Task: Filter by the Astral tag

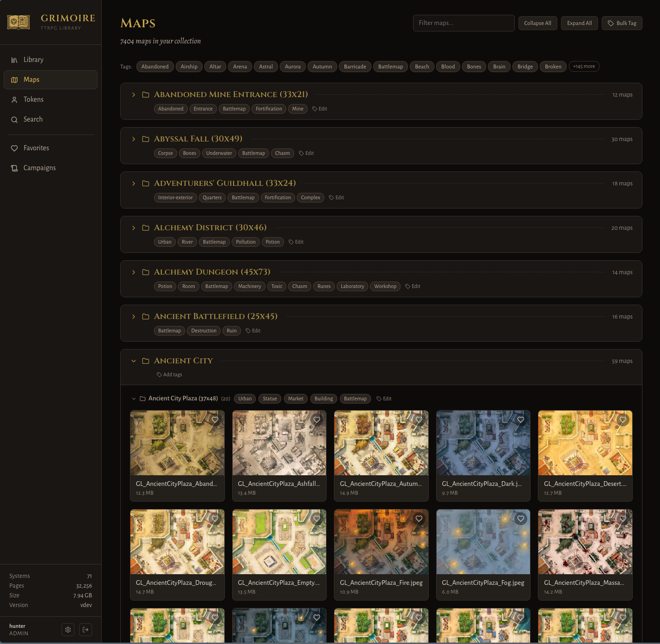Action: [x=266, y=67]
